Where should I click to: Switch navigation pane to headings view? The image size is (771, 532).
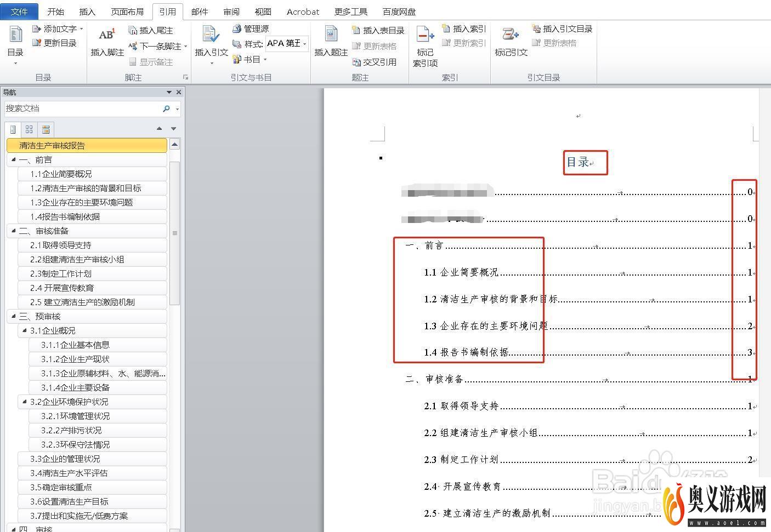14,129
